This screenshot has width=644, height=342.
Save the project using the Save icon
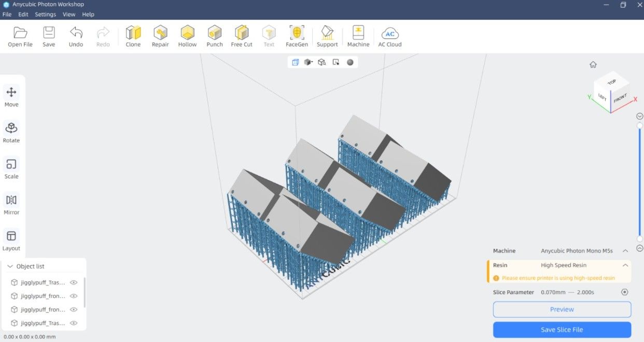(x=49, y=36)
